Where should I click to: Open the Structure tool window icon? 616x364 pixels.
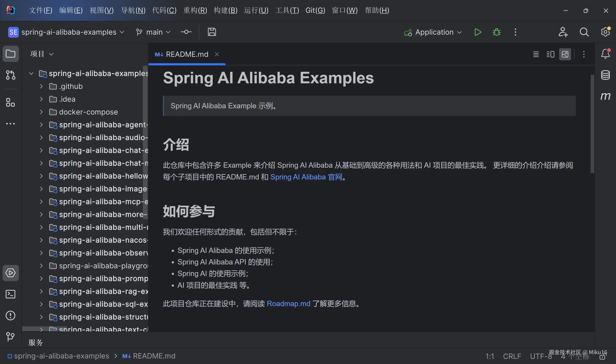pyautogui.click(x=10, y=103)
